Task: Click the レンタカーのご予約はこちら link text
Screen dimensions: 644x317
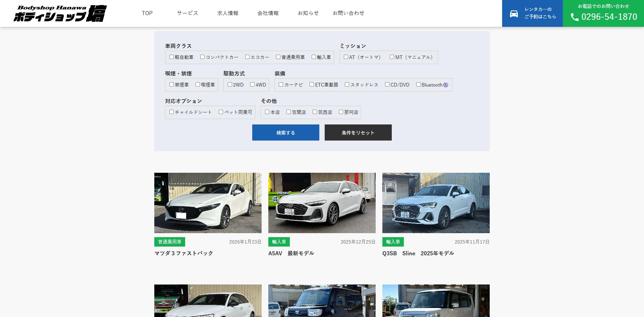Action: coord(540,13)
